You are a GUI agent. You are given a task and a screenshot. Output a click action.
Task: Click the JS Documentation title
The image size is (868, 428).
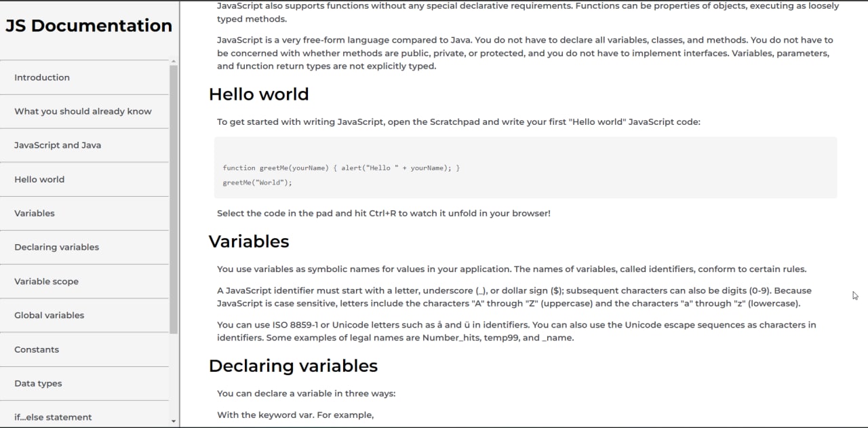(x=89, y=26)
